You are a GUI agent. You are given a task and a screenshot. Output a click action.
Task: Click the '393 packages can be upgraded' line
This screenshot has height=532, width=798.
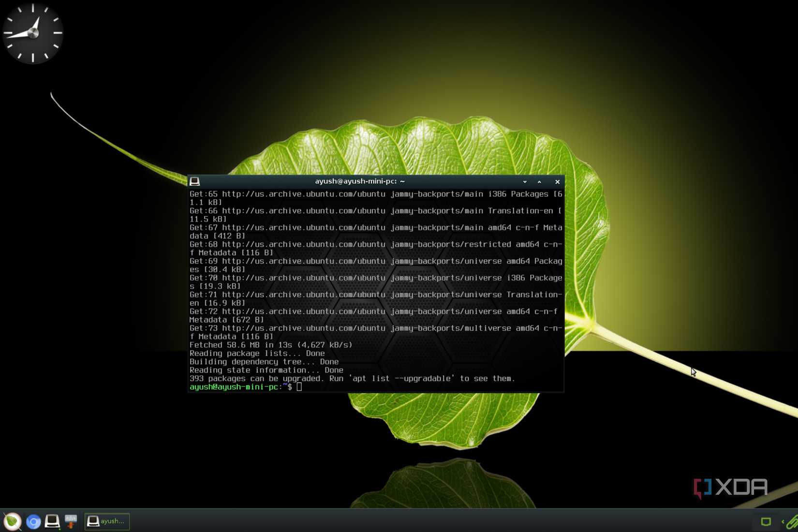point(352,379)
